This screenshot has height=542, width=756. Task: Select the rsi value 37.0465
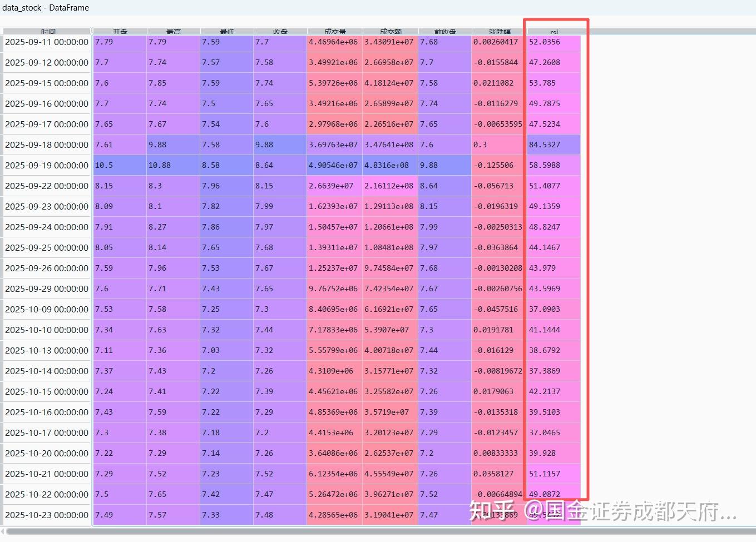(554, 433)
